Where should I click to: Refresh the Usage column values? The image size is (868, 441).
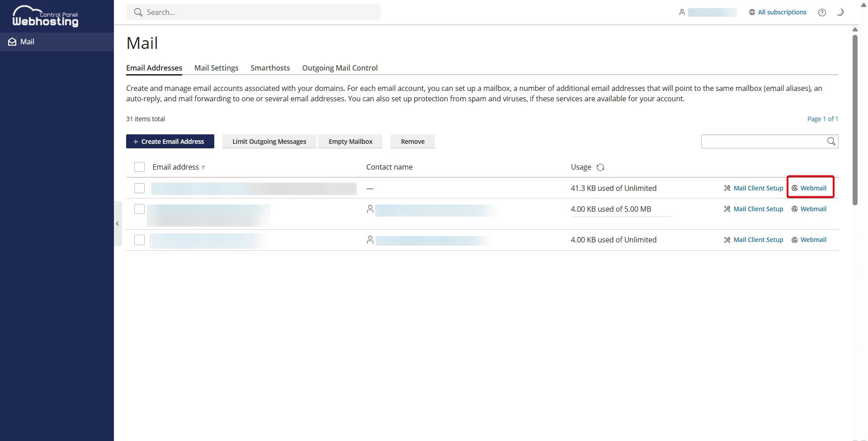click(x=600, y=167)
